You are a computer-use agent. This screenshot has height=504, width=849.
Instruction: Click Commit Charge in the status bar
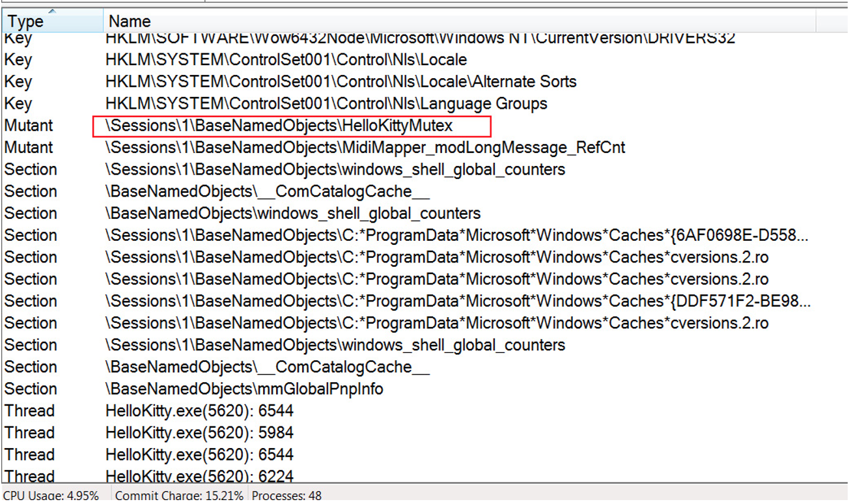pos(179,496)
